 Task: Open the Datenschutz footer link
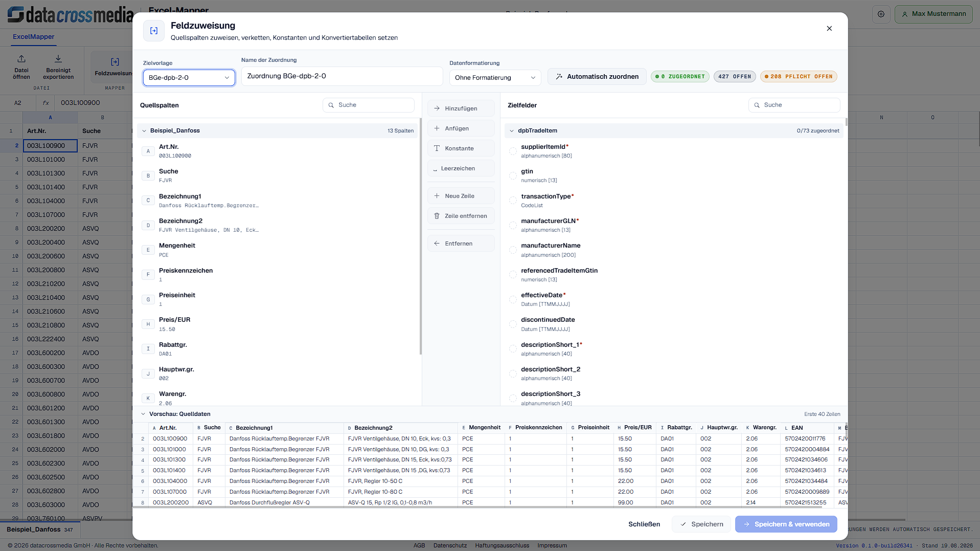[450, 545]
